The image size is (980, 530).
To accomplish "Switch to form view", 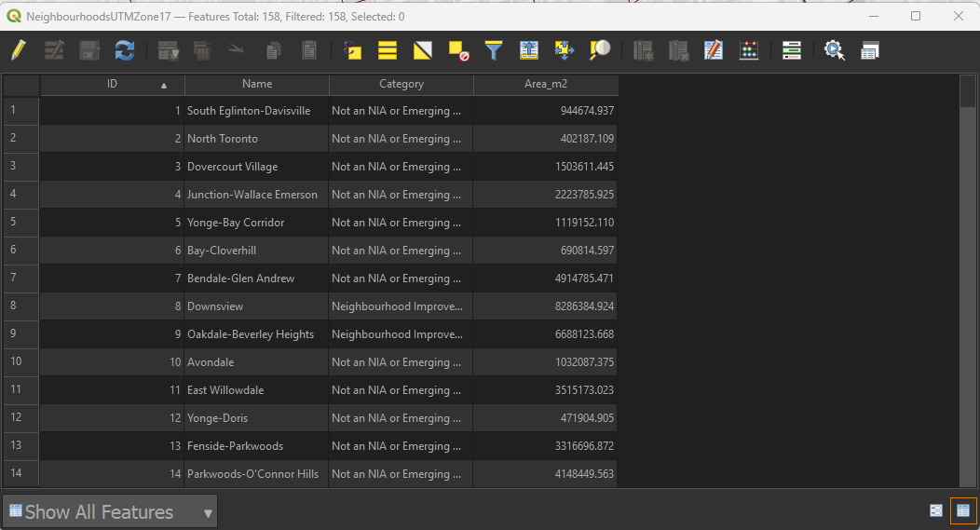I will [x=935, y=510].
